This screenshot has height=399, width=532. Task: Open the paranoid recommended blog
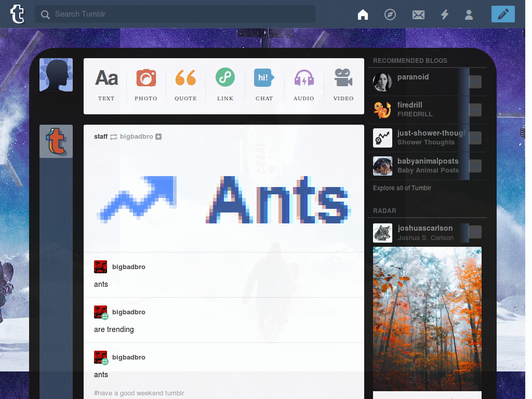413,77
